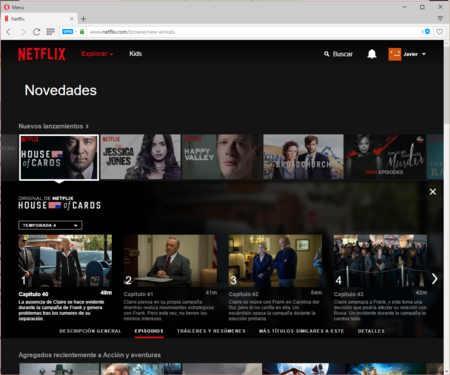
Task: Click the Capítulo 43 title text
Action: (x=348, y=294)
